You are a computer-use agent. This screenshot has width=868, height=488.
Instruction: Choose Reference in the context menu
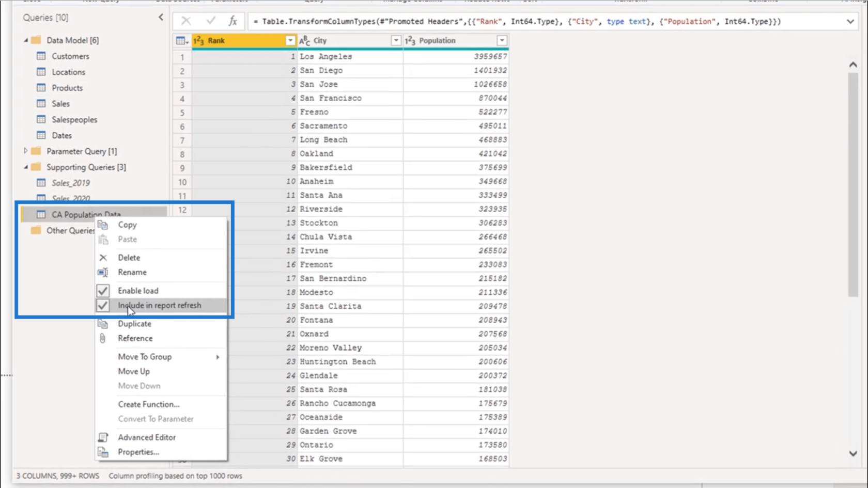(161, 338)
